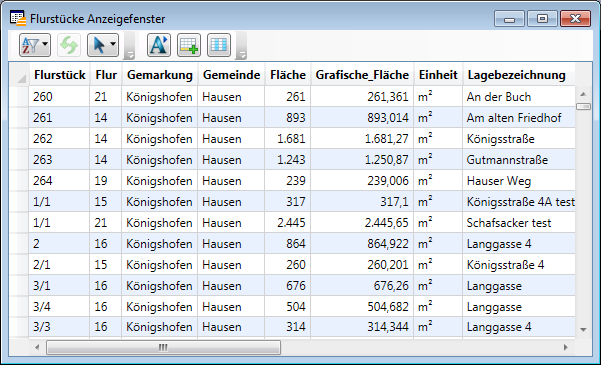Click Fläche value 864

click(288, 244)
